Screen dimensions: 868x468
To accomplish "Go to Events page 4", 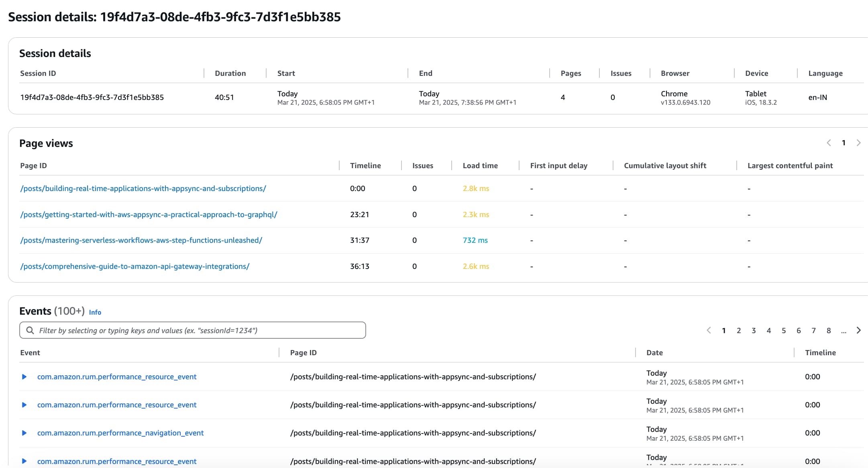I will coord(769,331).
